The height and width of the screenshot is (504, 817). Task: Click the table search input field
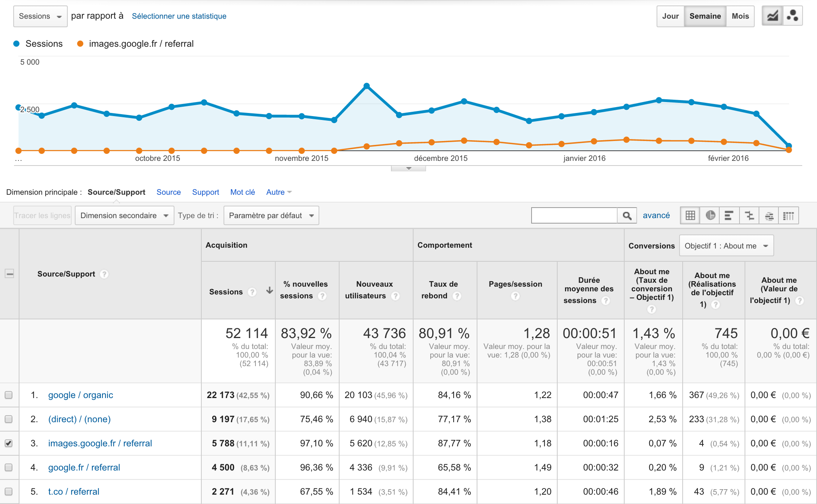point(574,215)
